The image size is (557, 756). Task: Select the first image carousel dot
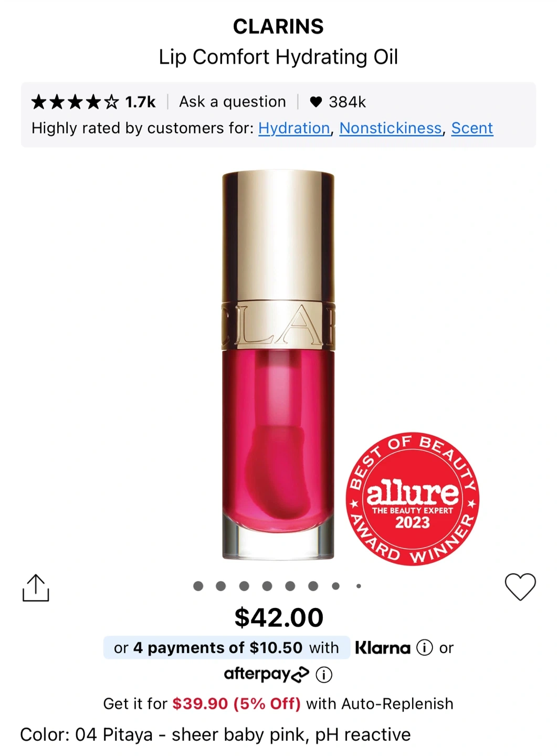coord(198,586)
